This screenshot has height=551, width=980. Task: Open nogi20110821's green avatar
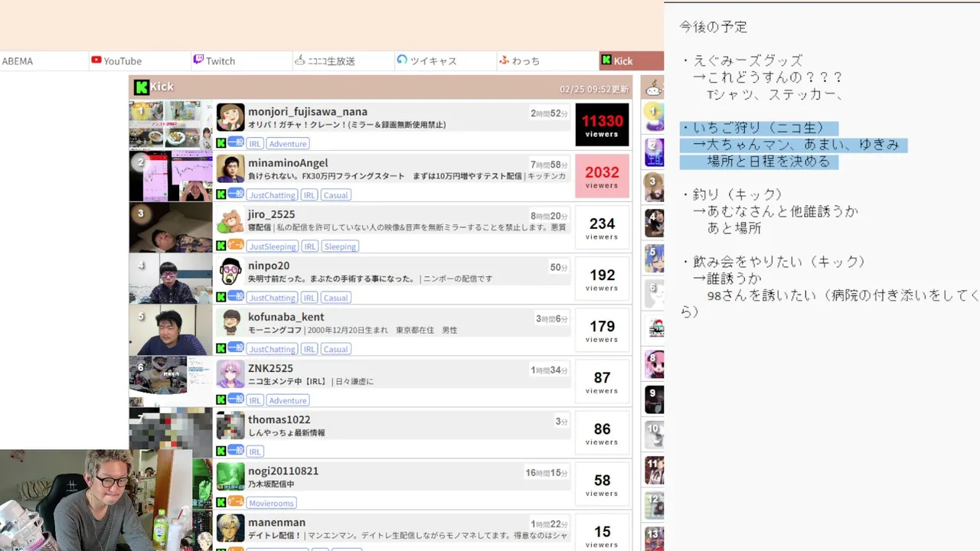pyautogui.click(x=230, y=477)
